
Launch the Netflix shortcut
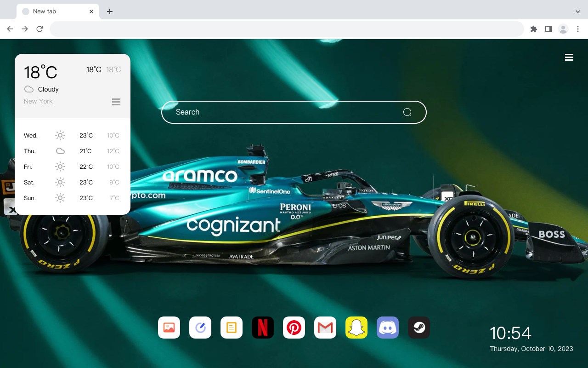[x=263, y=328]
